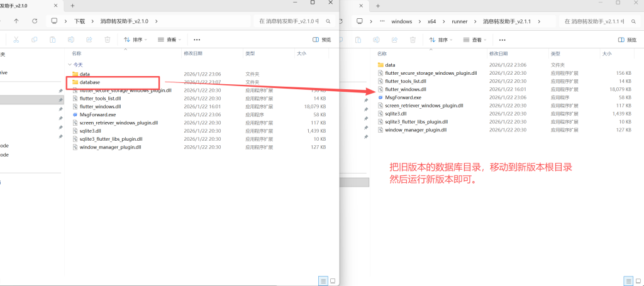The image size is (644, 286).
Task: Select window_manager_plugin.dll in right window
Action: point(412,129)
